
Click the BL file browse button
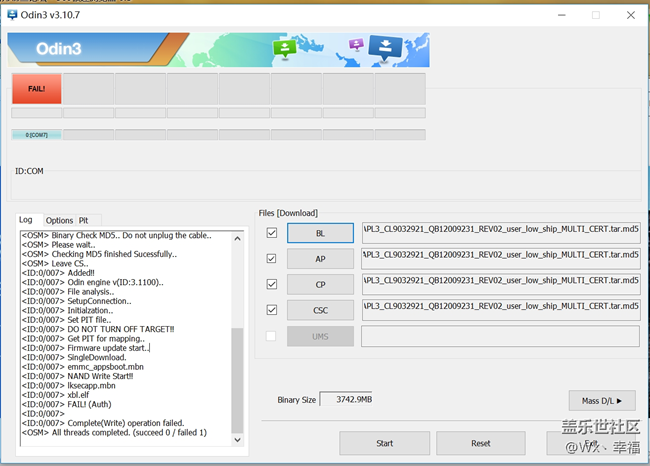coord(320,233)
